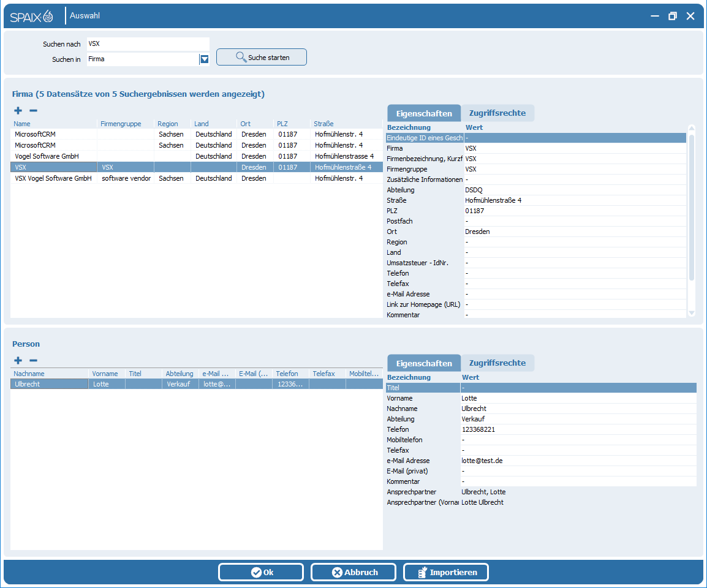
Task: Click 'Firmenbezeichnung, Kurzf' property row
Action: 536,159
